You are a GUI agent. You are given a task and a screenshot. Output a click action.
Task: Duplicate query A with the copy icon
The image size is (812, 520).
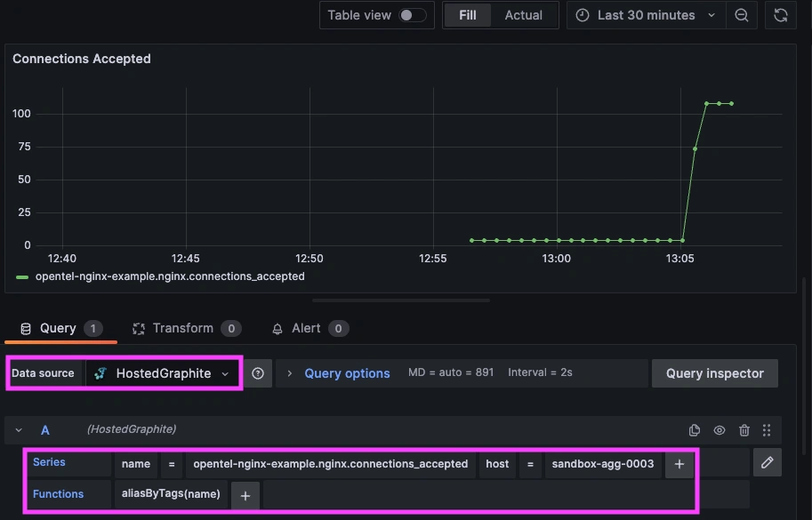tap(694, 430)
